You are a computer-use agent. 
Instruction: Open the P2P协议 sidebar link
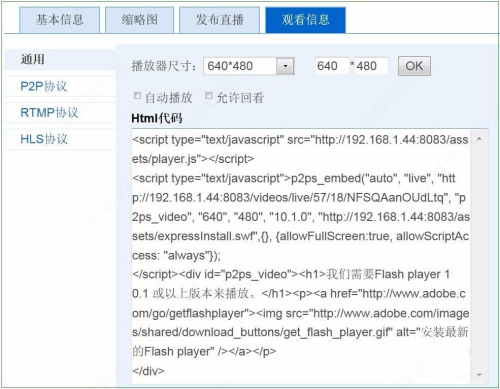[x=60, y=86]
